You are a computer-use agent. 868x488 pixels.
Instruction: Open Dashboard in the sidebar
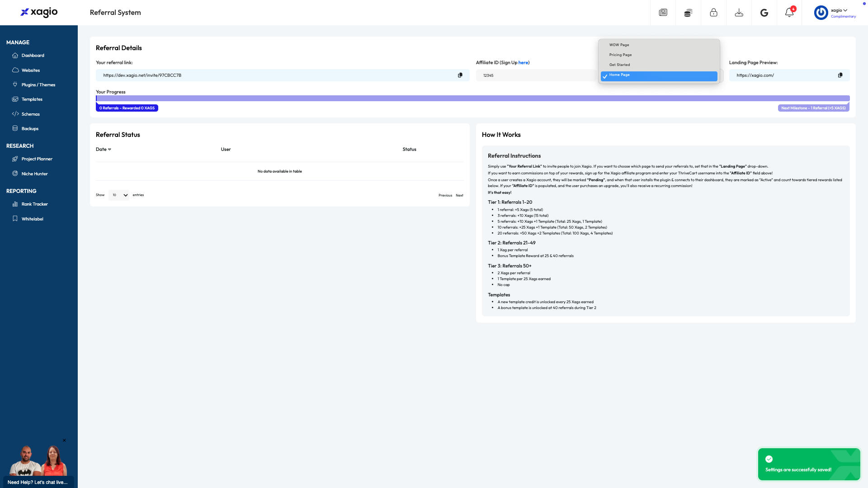tap(33, 56)
